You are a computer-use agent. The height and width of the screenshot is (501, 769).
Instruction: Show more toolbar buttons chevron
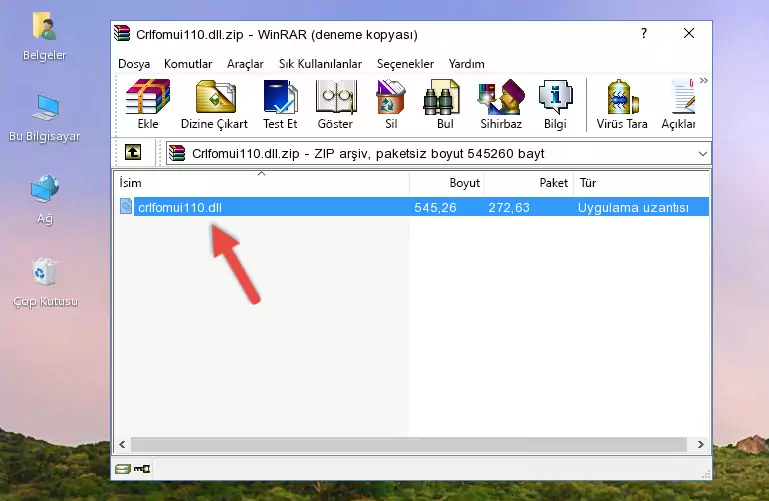click(x=704, y=80)
